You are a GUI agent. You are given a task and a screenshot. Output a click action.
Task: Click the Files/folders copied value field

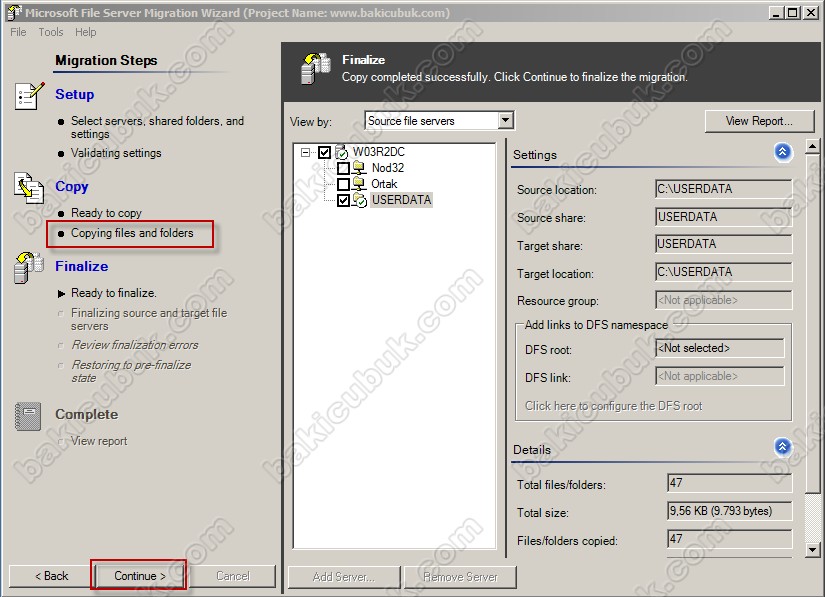click(x=729, y=539)
